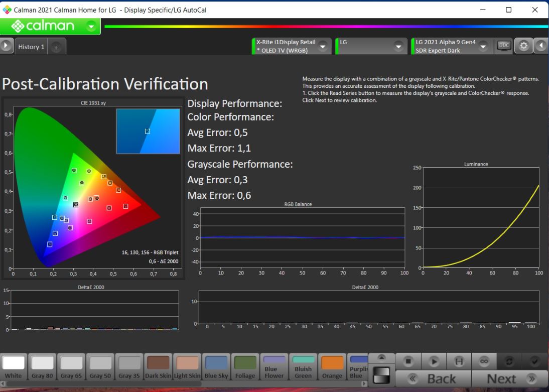Select the Orange patch
This screenshot has width=549, height=392.
(332, 367)
